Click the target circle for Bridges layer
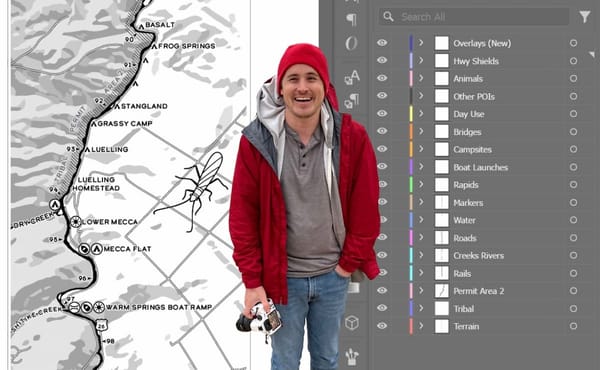Viewport: 600px width, 370px height. (x=573, y=132)
